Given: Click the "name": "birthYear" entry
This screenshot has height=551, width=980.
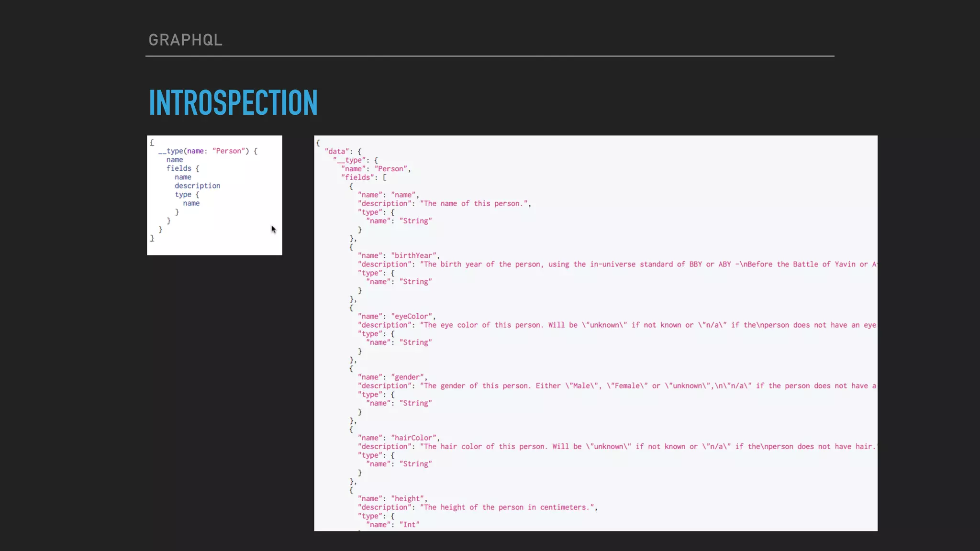Looking at the screenshot, I should click(399, 256).
